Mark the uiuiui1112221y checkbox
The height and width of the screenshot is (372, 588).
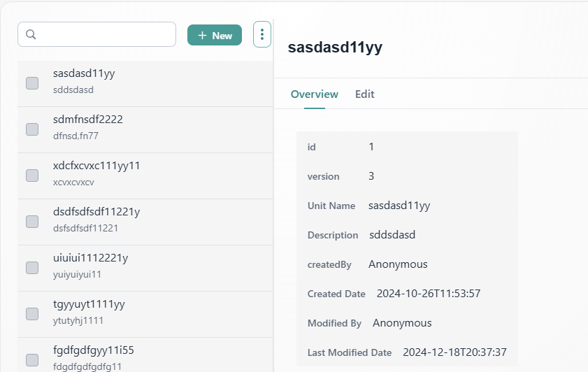click(x=32, y=268)
